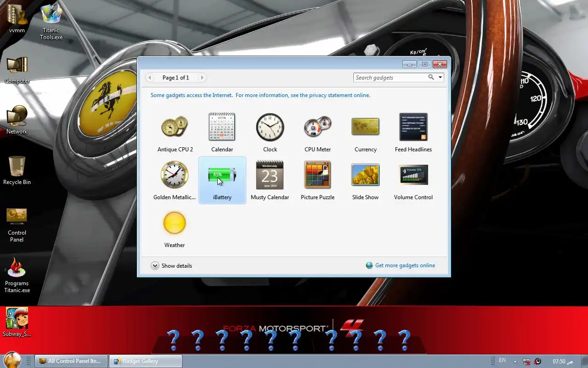
Task: Select the Currency gadget
Action: pos(366,133)
